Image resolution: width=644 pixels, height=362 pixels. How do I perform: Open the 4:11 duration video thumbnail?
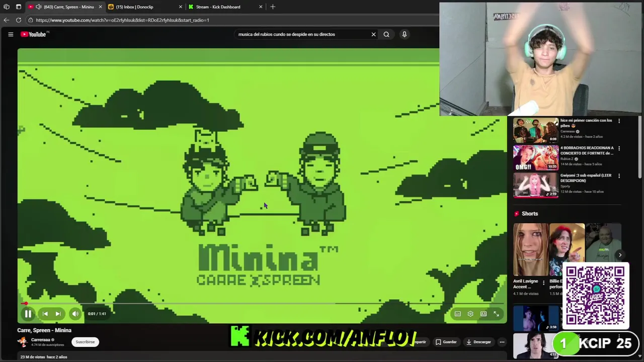pyautogui.click(x=535, y=345)
